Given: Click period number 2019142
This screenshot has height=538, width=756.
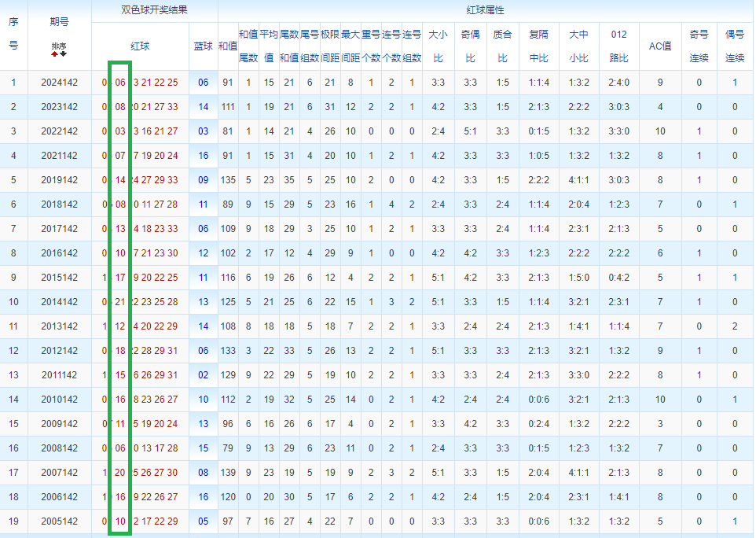Looking at the screenshot, I should (x=59, y=180).
